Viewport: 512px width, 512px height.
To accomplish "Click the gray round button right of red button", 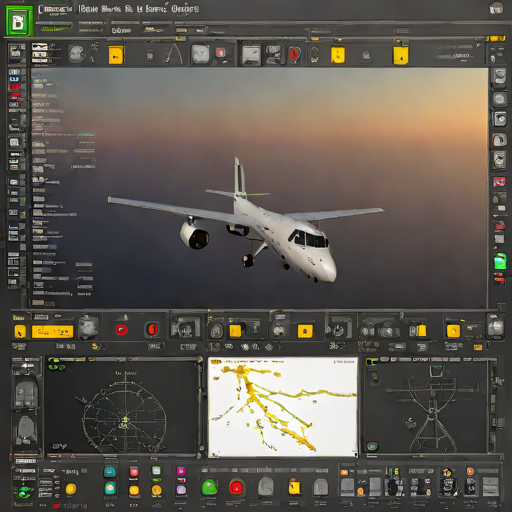I will pyautogui.click(x=266, y=487).
